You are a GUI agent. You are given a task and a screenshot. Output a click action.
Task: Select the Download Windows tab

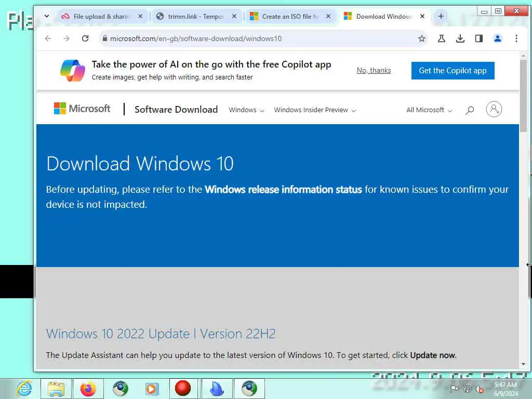point(384,16)
